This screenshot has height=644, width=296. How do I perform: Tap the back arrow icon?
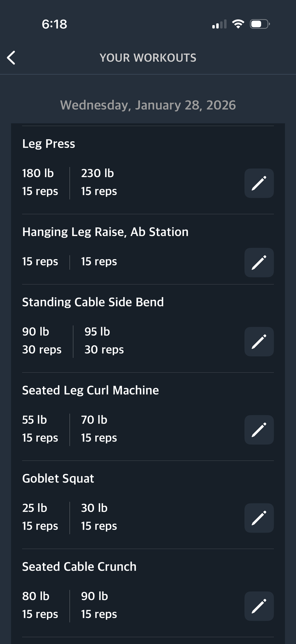click(x=11, y=58)
